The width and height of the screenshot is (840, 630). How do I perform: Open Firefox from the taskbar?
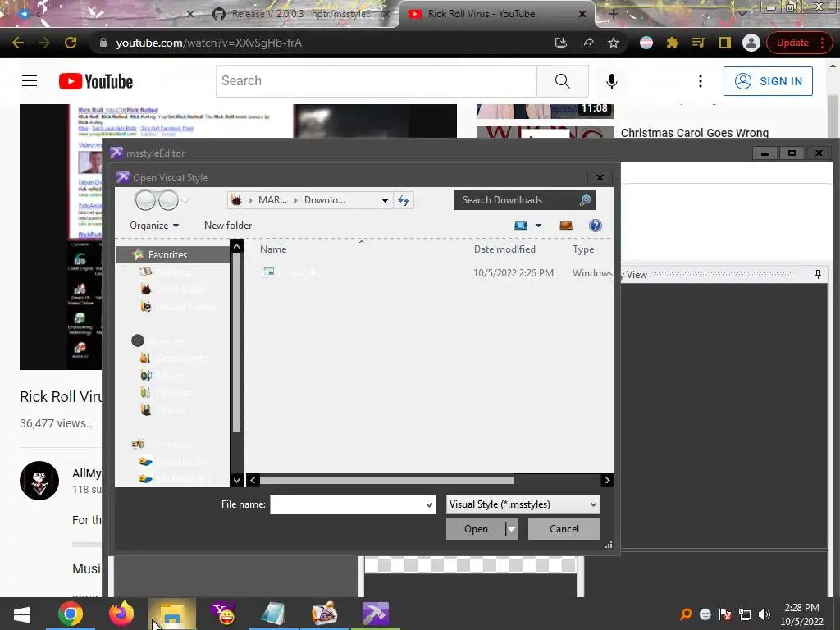pos(121,614)
